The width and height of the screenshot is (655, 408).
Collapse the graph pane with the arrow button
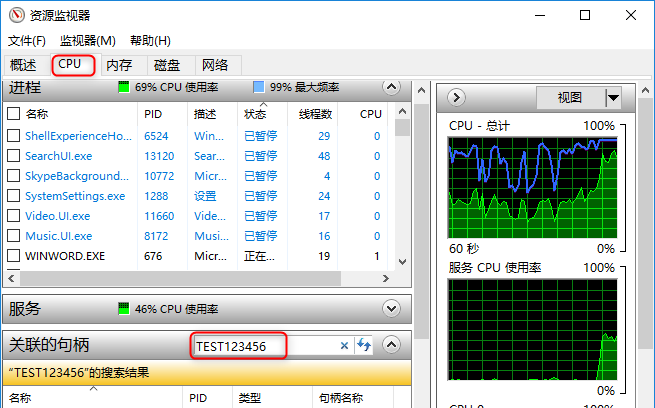click(456, 98)
